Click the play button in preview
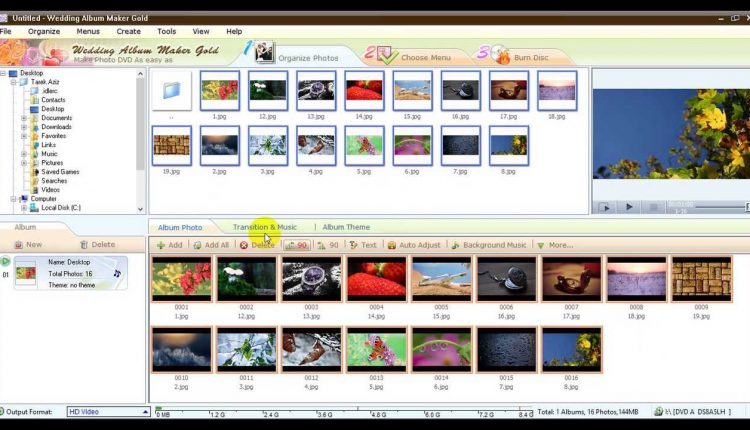 coord(629,207)
